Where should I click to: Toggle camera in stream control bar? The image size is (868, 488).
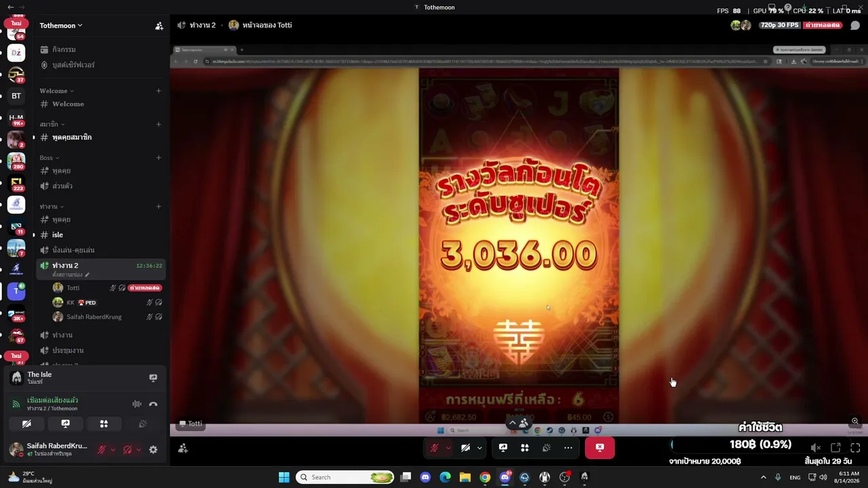tap(465, 447)
